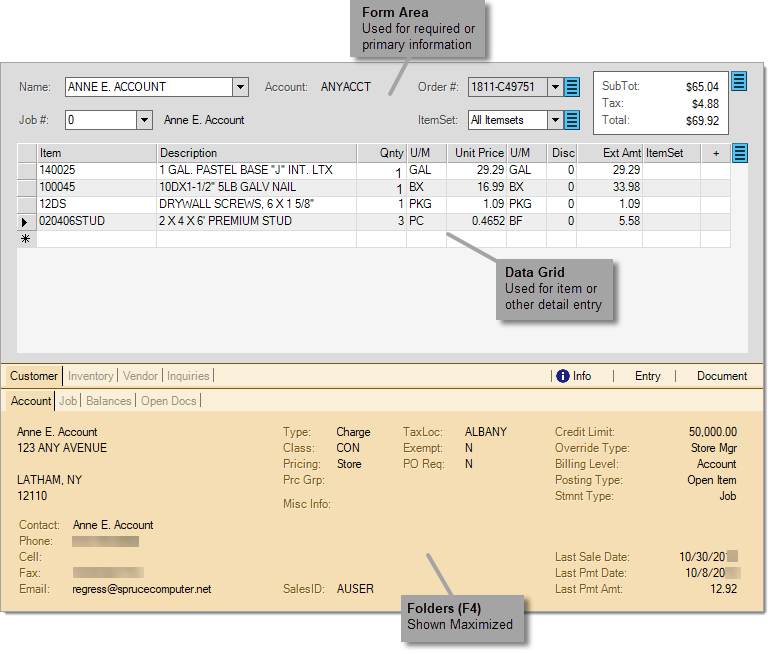The width and height of the screenshot is (771, 654).
Task: Click the blue Info icon
Action: click(563, 376)
